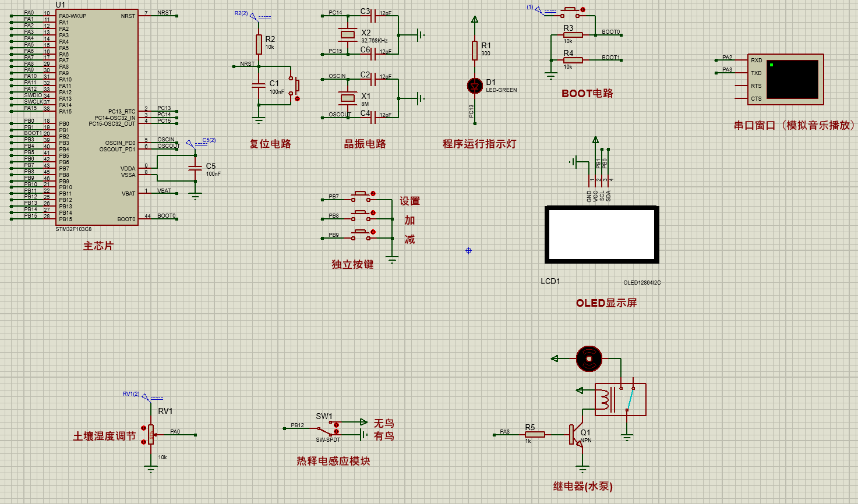Image resolution: width=858 pixels, height=504 pixels.
Task: Select the relay coil component
Action: tap(620, 399)
